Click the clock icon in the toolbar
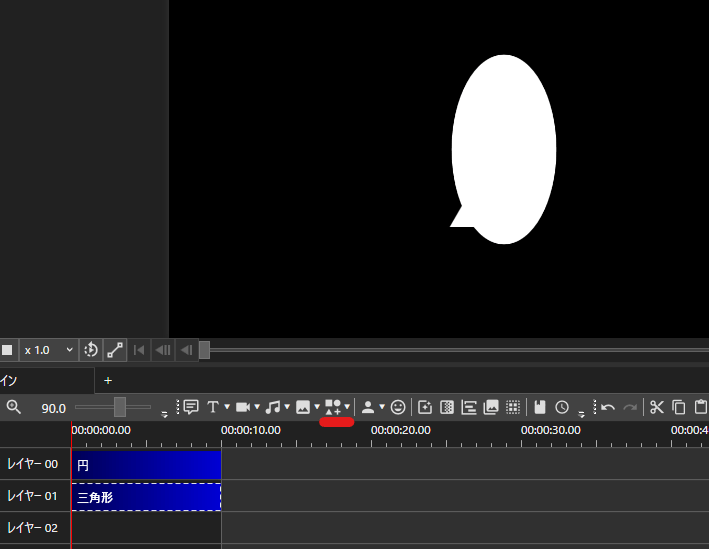Screen dimensions: 709x549 coord(562,407)
